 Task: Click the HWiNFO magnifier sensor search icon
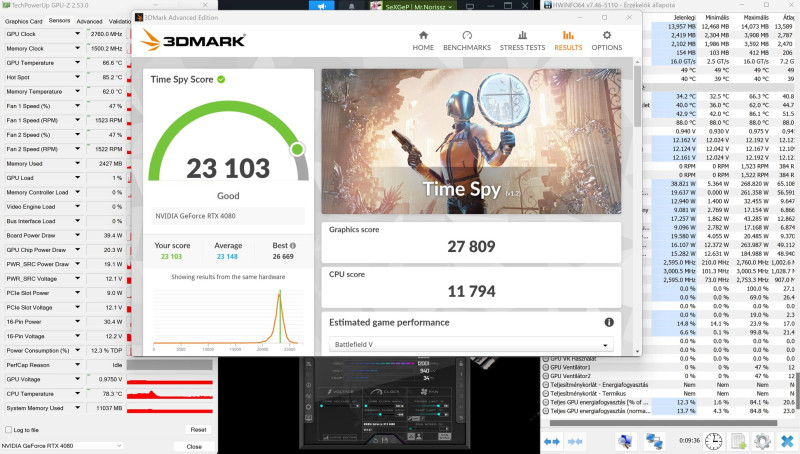point(625,441)
